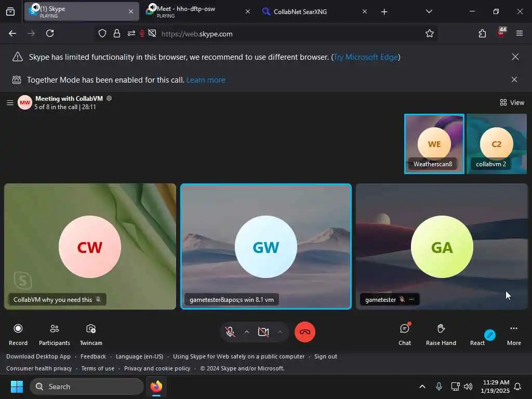Open the Extensions puzzle icon

click(x=482, y=33)
